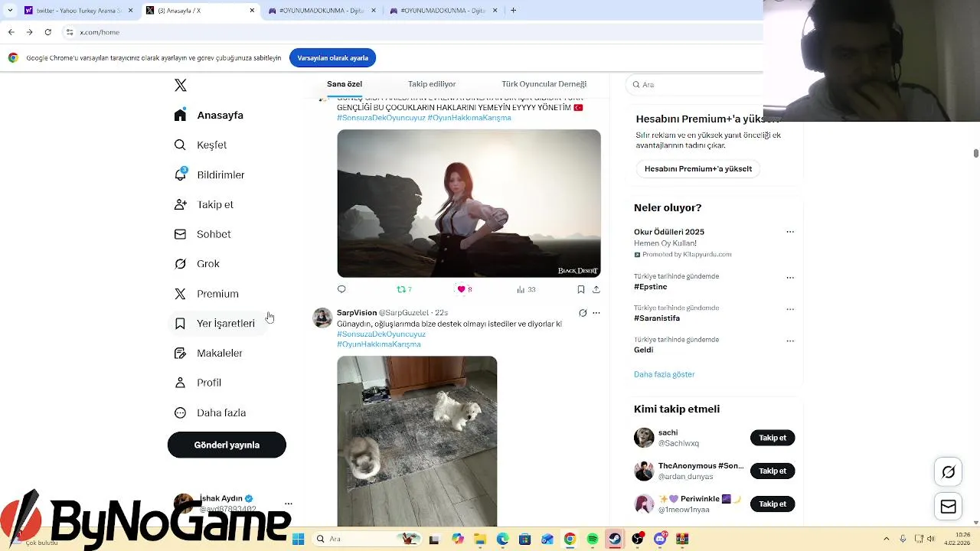Click Daha fazla göster link

click(x=665, y=374)
